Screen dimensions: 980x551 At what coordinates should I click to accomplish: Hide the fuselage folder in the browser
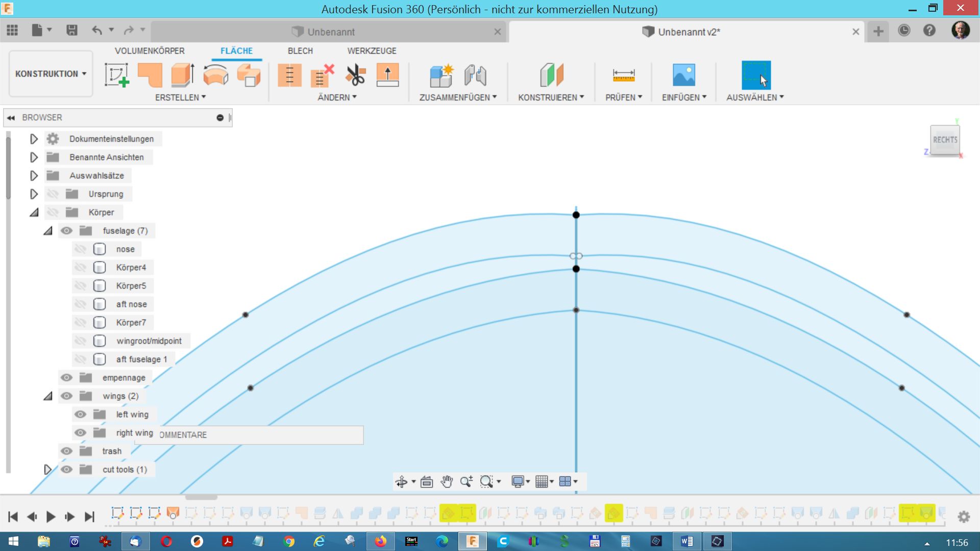pyautogui.click(x=66, y=231)
